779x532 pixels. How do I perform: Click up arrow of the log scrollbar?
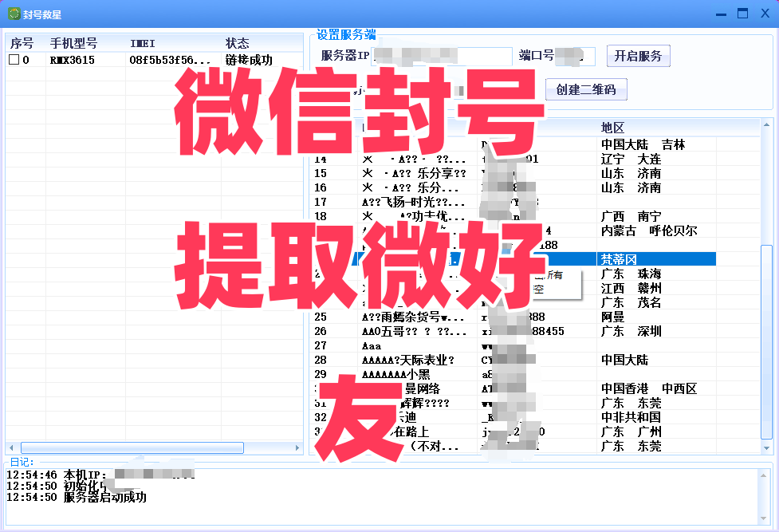764,476
